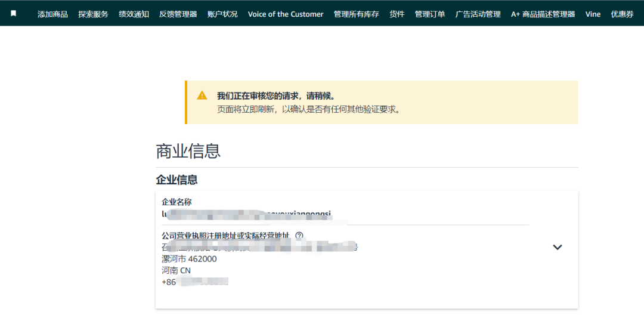Image resolution: width=644 pixels, height=321 pixels.
Task: Go to 绩效通知
Action: click(134, 14)
